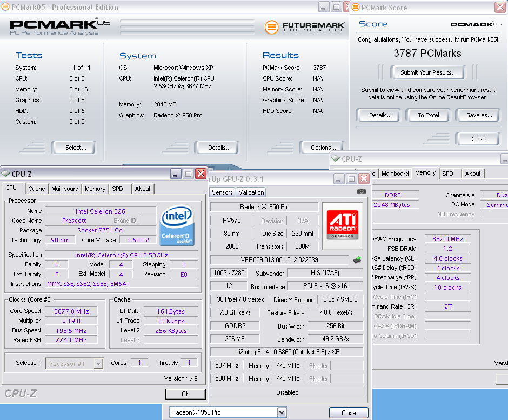Click Save as button in Score window
Viewport: 508px width, 420px height.
pyautogui.click(x=479, y=115)
